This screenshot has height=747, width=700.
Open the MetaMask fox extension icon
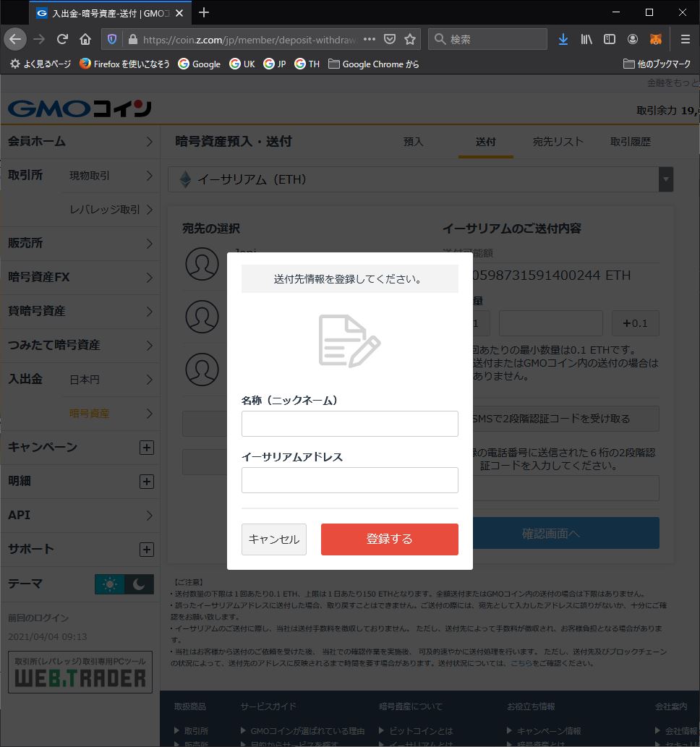click(x=656, y=39)
